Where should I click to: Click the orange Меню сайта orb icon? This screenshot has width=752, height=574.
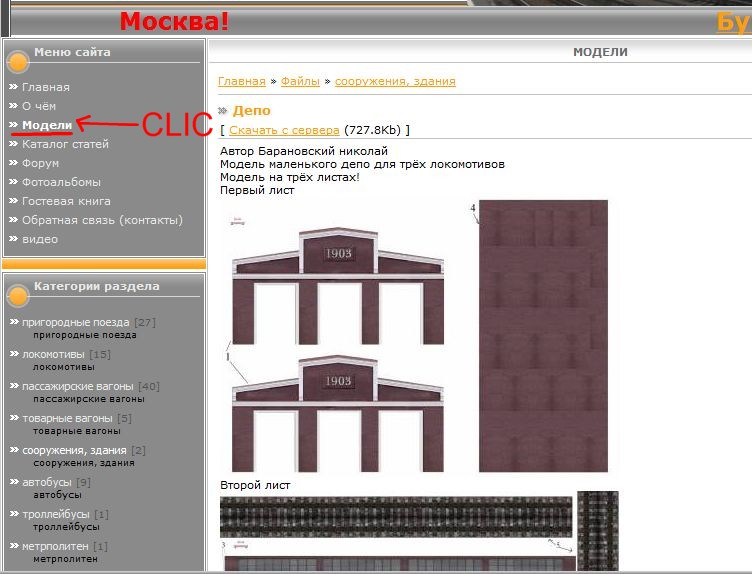point(17,57)
